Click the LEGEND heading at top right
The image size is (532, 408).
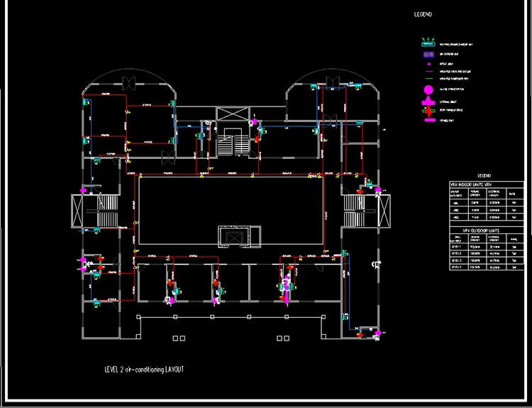click(423, 14)
